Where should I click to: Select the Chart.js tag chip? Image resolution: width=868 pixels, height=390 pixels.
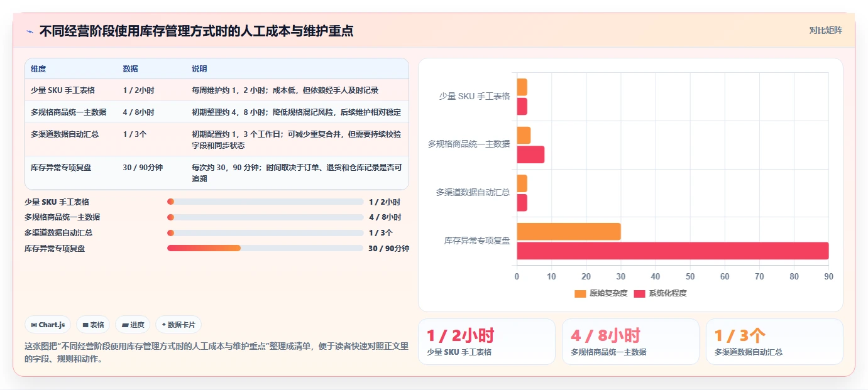pyautogui.click(x=48, y=325)
